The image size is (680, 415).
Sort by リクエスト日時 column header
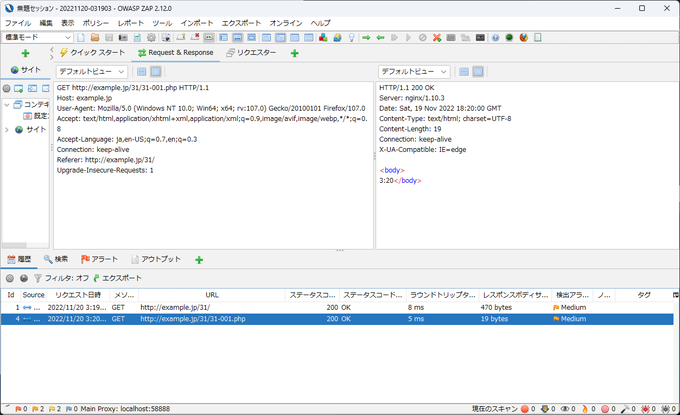[78, 295]
